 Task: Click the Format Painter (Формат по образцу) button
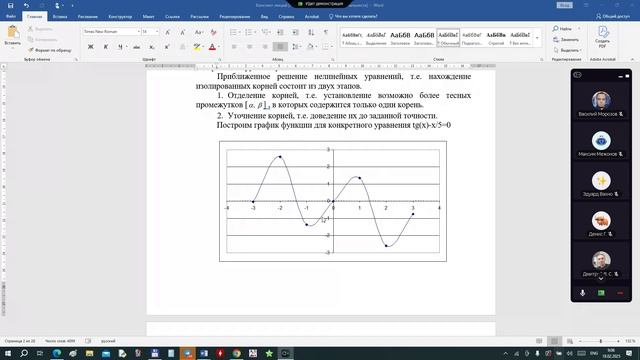[50, 50]
